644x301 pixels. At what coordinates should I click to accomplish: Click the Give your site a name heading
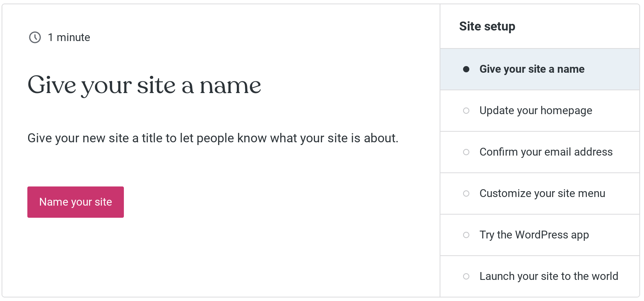click(144, 85)
